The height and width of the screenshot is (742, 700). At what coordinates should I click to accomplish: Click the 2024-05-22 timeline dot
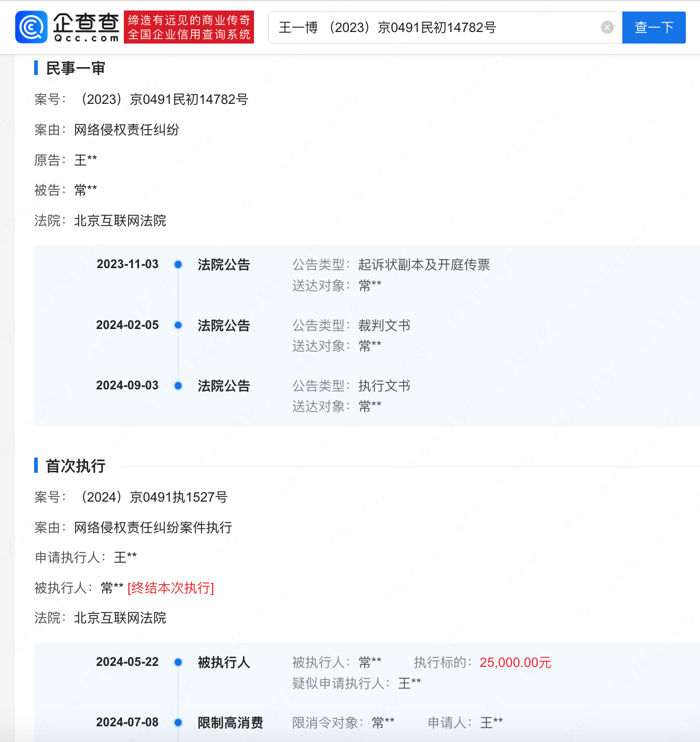coord(178,662)
